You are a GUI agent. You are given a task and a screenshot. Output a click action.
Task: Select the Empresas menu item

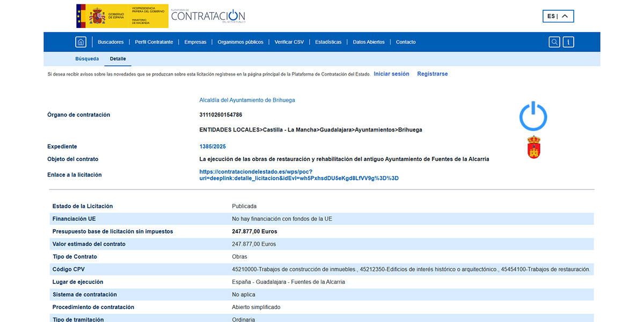pos(195,42)
